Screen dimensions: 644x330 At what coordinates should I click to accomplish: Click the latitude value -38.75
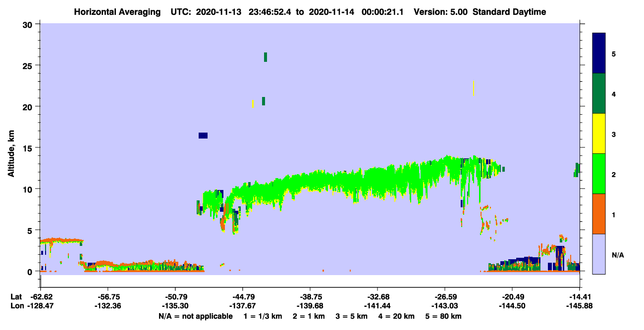pos(310,297)
